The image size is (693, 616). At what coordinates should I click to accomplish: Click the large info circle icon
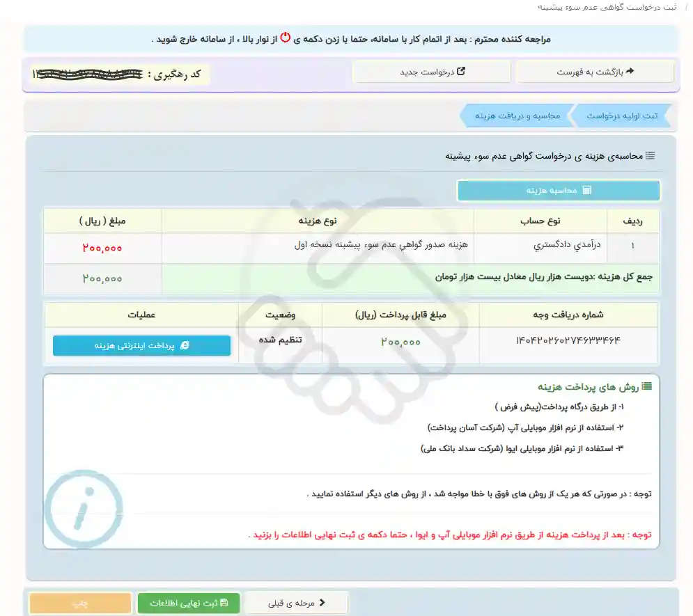[x=84, y=508]
